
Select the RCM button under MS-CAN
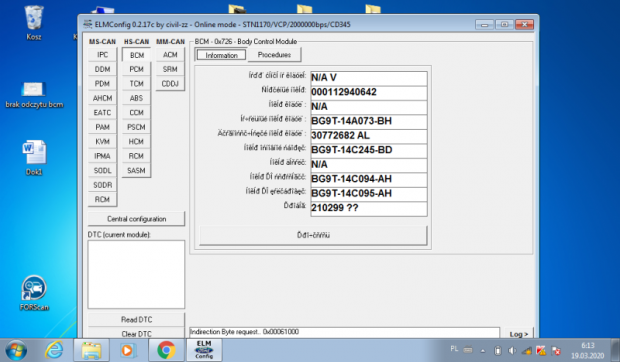point(102,200)
